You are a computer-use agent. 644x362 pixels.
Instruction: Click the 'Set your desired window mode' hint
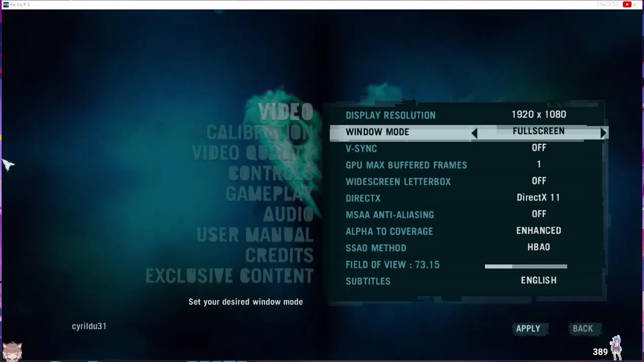point(246,302)
